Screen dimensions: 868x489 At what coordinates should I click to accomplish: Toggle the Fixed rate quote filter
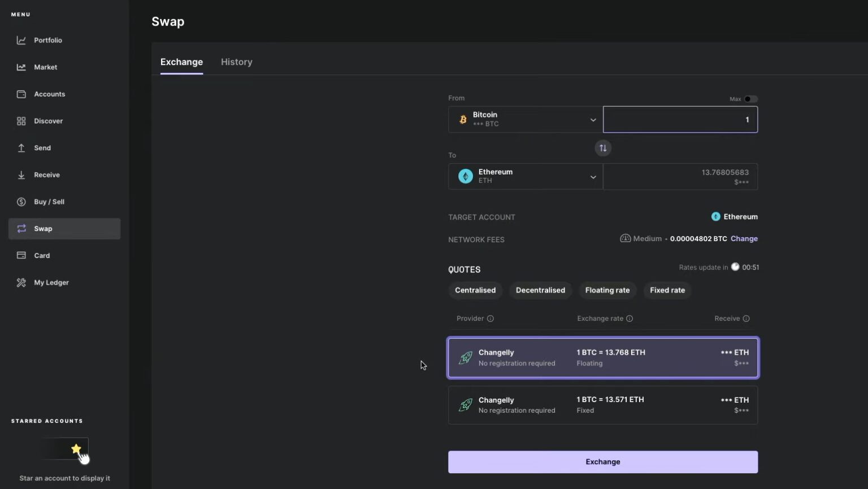coord(667,290)
